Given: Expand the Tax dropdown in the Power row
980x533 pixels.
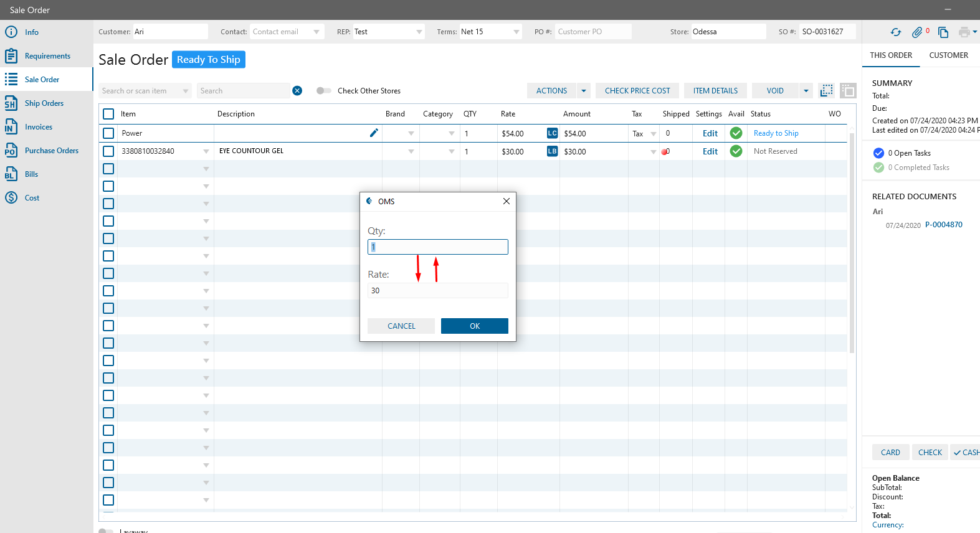Looking at the screenshot, I should tap(654, 134).
